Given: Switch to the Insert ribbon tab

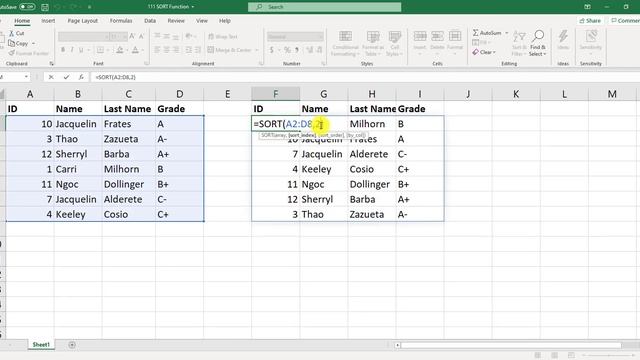Looking at the screenshot, I should click(48, 21).
